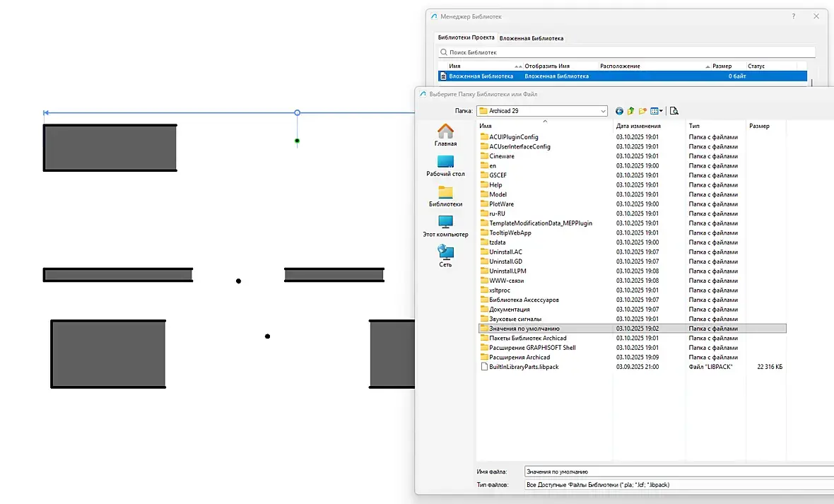Select the en folder
The image size is (834, 504).
pyautogui.click(x=488, y=165)
